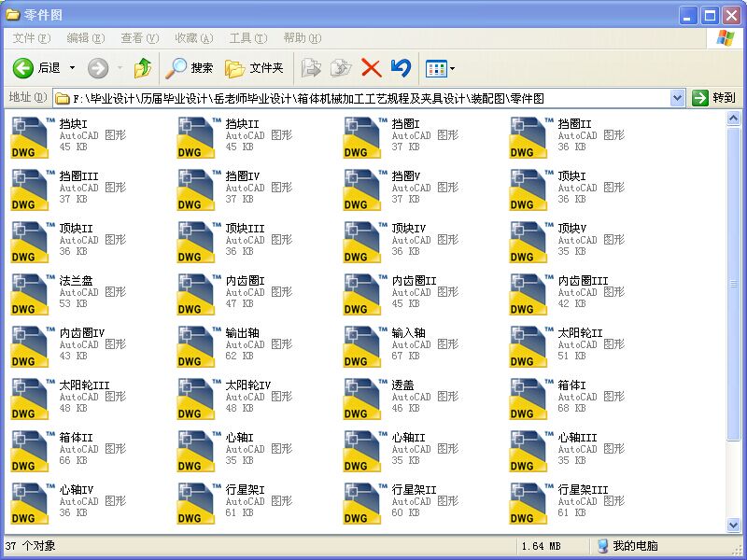Select the 挡圈IV DWG file icon

click(x=196, y=190)
